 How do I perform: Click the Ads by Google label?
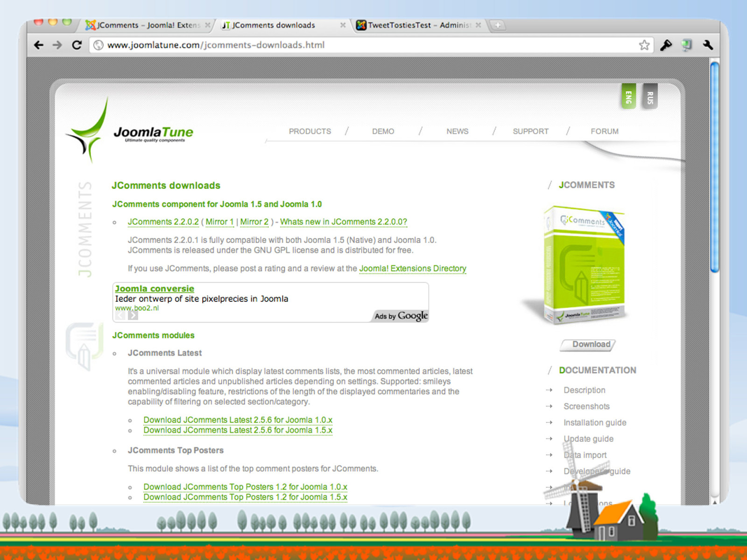click(401, 316)
